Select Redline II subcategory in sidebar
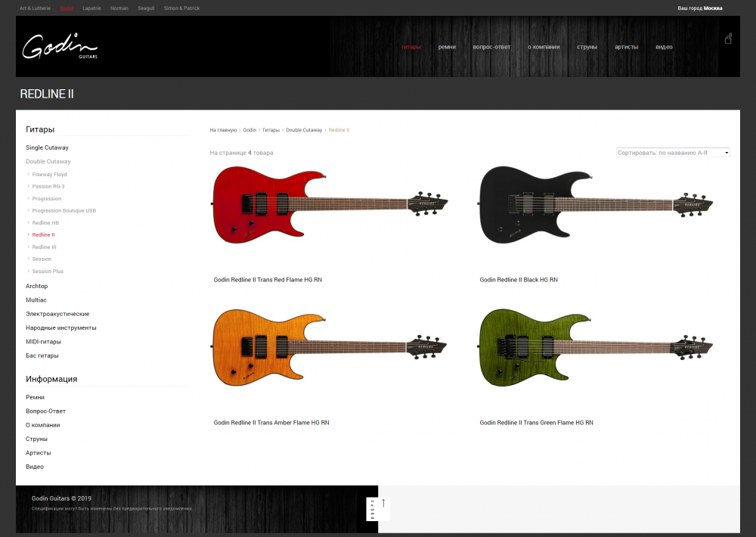 click(43, 235)
